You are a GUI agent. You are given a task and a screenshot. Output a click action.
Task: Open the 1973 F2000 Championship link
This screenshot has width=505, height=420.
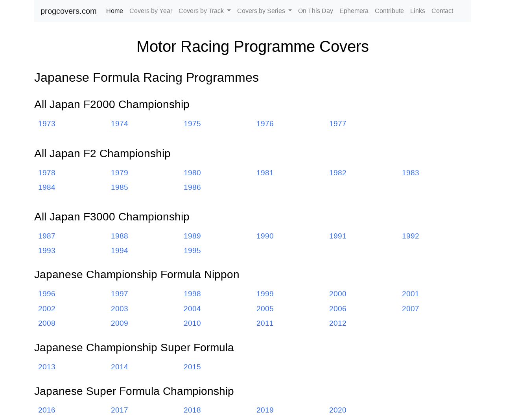(x=47, y=124)
